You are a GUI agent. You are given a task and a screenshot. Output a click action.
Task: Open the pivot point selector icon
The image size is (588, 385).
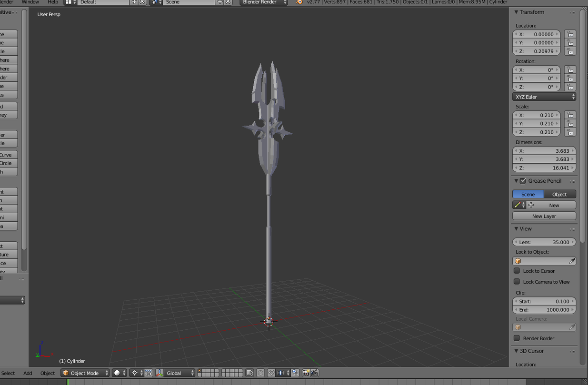(x=137, y=373)
